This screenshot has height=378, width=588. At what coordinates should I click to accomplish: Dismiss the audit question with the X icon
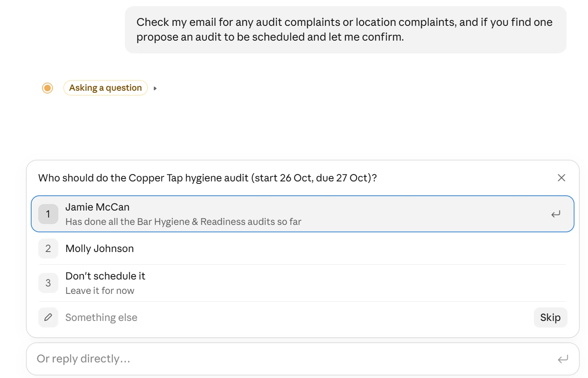pyautogui.click(x=561, y=178)
